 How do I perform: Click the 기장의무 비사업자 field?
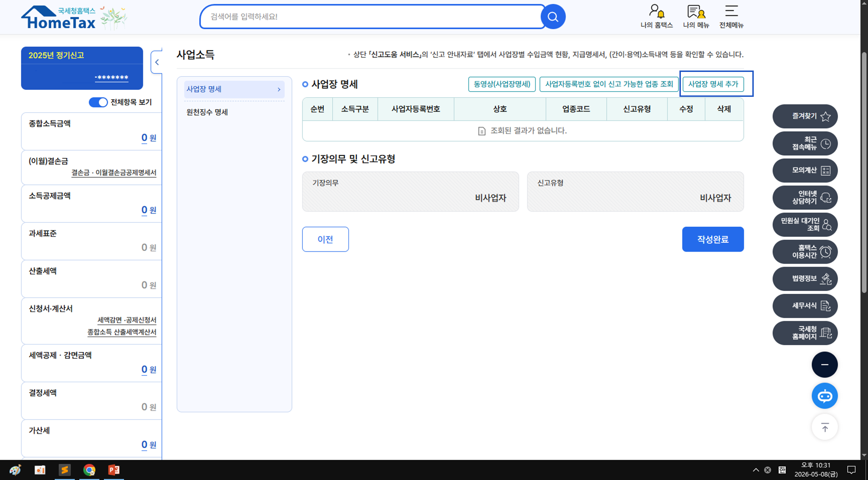(x=410, y=191)
